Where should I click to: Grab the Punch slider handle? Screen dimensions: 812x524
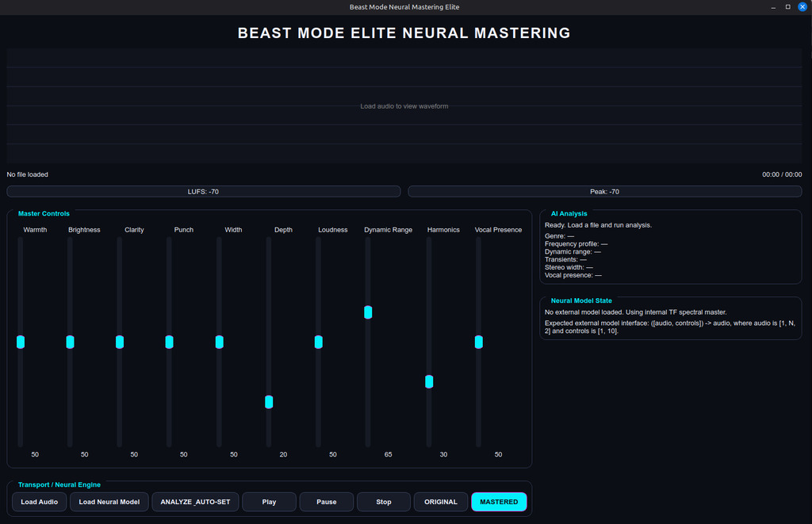coord(169,342)
